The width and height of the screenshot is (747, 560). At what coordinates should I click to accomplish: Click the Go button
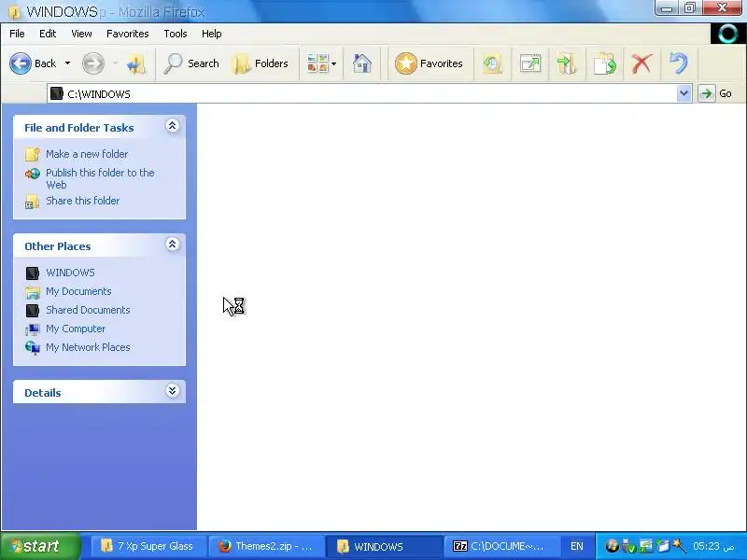click(x=715, y=93)
